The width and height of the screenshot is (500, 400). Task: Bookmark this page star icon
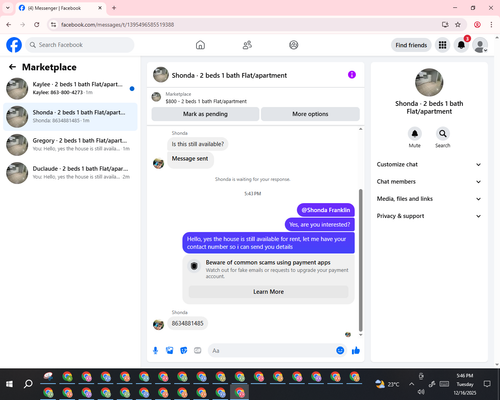458,24
